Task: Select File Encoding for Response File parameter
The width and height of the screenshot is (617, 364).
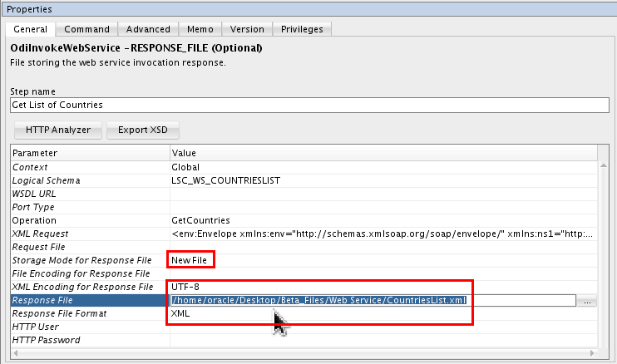Action: pyautogui.click(x=90, y=273)
